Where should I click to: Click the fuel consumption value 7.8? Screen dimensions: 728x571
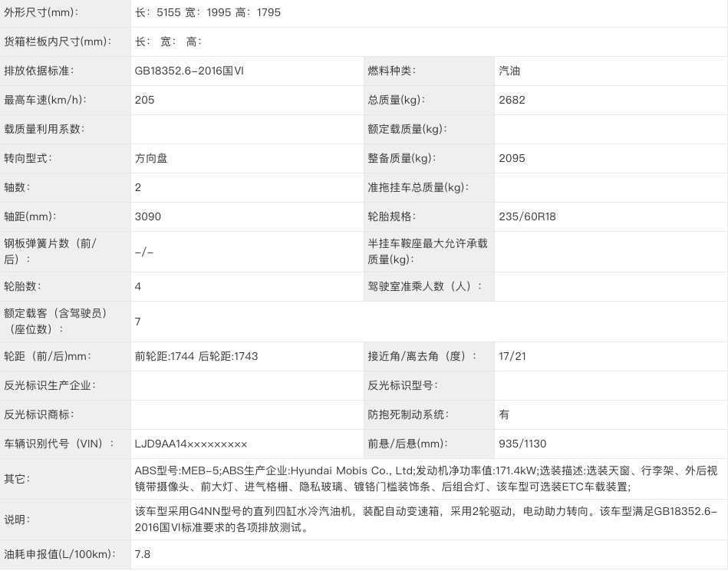[143, 555]
